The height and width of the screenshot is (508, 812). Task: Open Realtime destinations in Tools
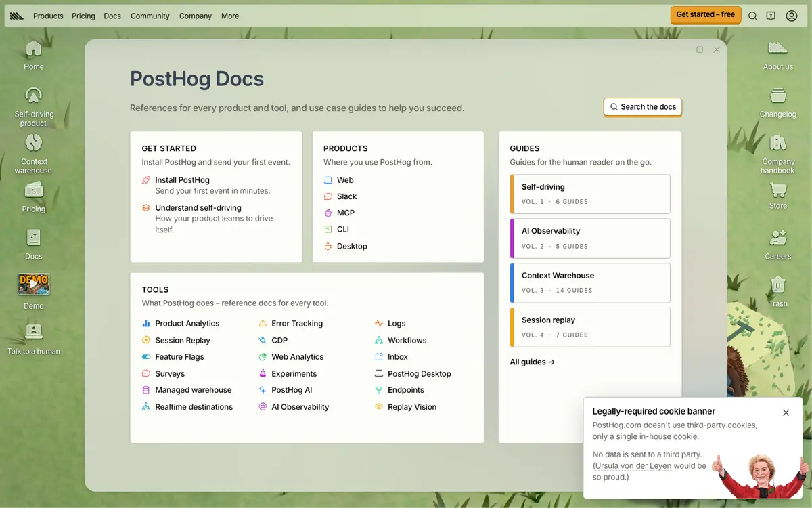194,407
